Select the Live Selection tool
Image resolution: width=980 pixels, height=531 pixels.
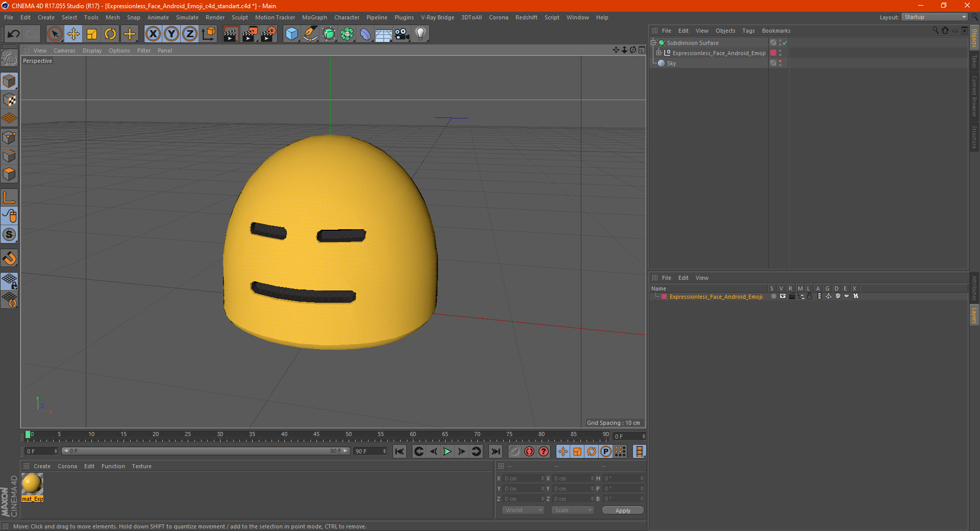[x=55, y=34]
